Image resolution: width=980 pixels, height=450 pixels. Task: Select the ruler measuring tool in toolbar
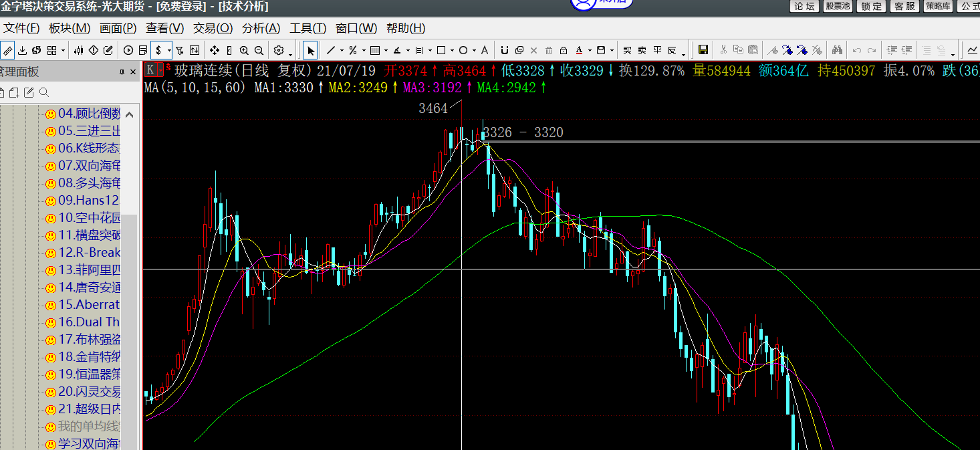click(7, 50)
